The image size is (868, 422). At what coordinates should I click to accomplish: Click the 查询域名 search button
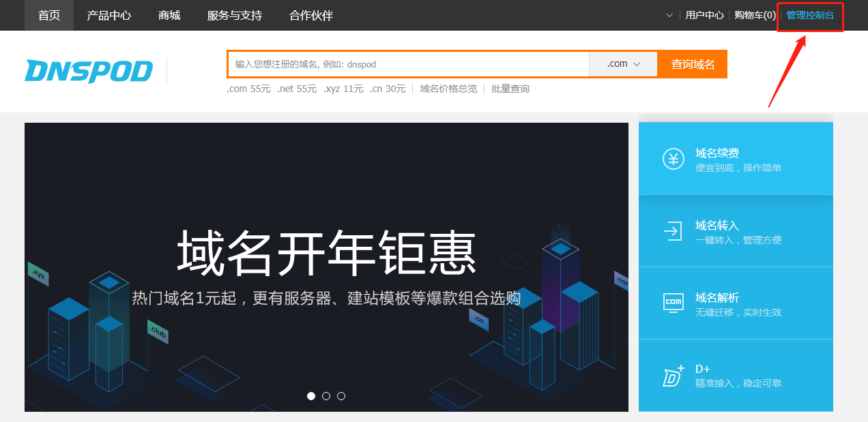pyautogui.click(x=693, y=64)
